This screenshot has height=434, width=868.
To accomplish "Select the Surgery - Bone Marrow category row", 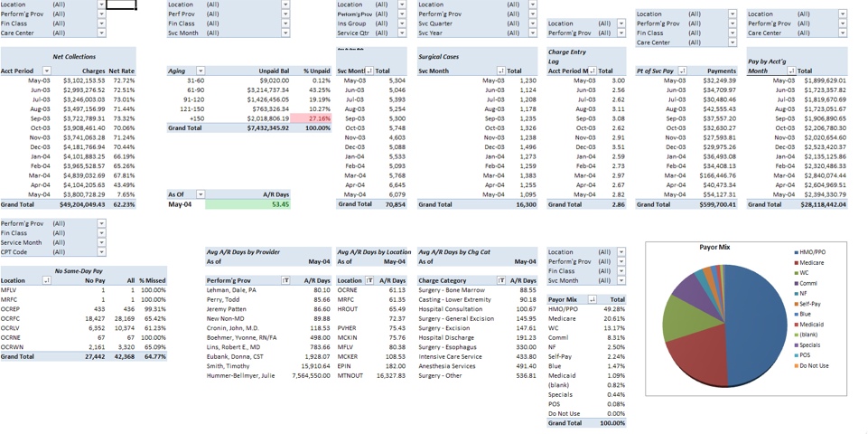I will pos(478,290).
